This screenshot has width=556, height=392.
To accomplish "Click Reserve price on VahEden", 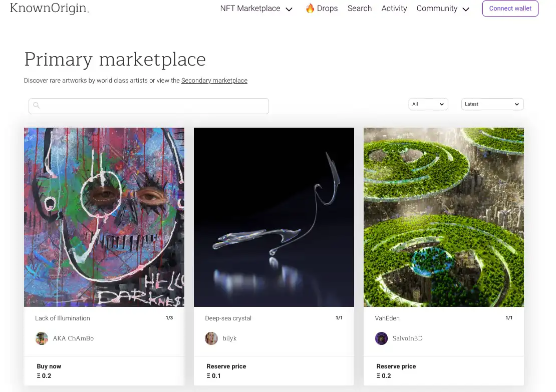I will [x=396, y=366].
